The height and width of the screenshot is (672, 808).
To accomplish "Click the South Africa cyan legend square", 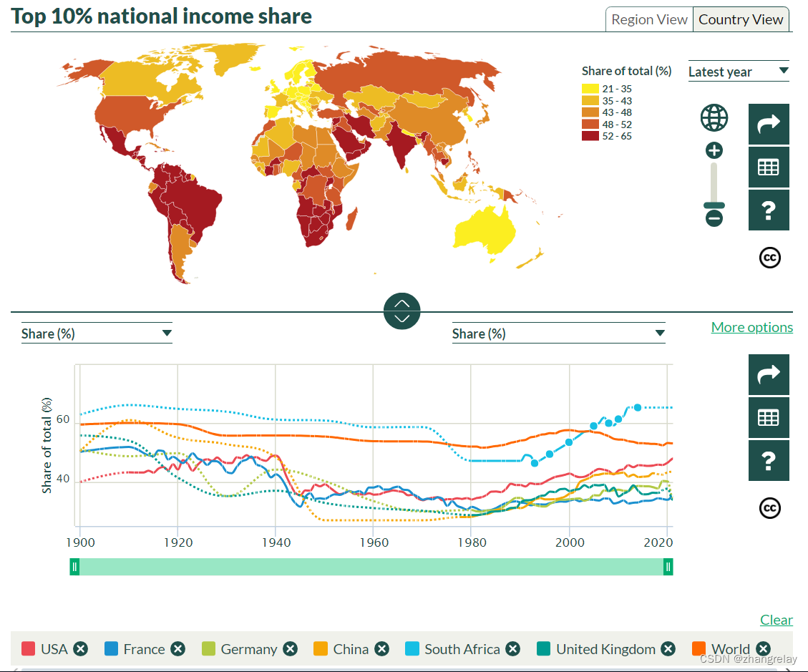I will (x=412, y=648).
